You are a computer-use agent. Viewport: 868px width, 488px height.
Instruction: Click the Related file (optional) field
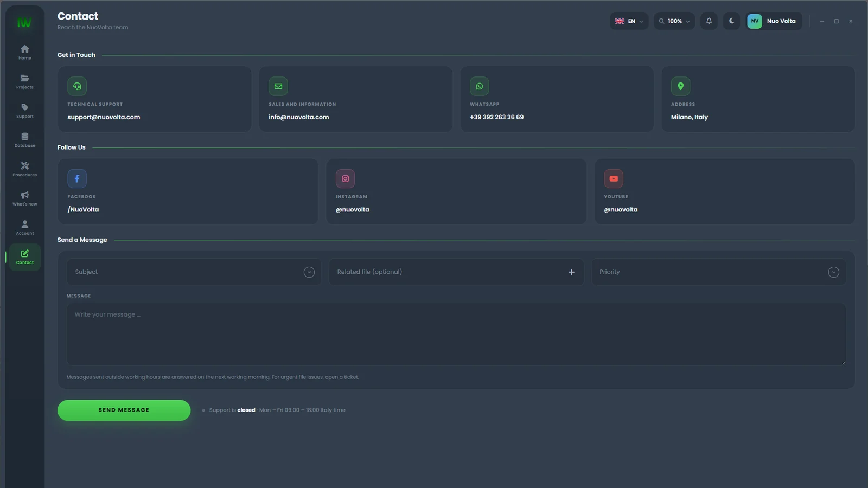(456, 272)
